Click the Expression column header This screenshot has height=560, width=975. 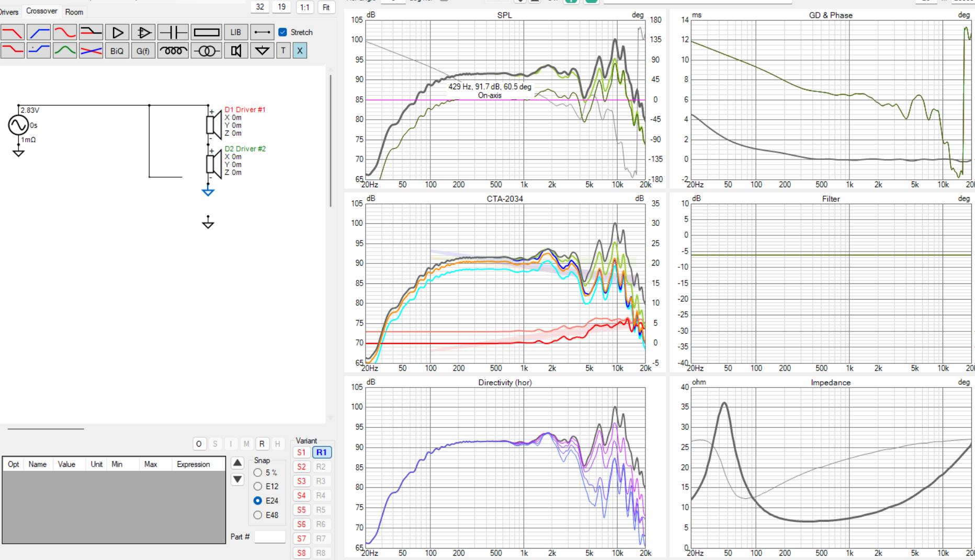[x=193, y=464]
